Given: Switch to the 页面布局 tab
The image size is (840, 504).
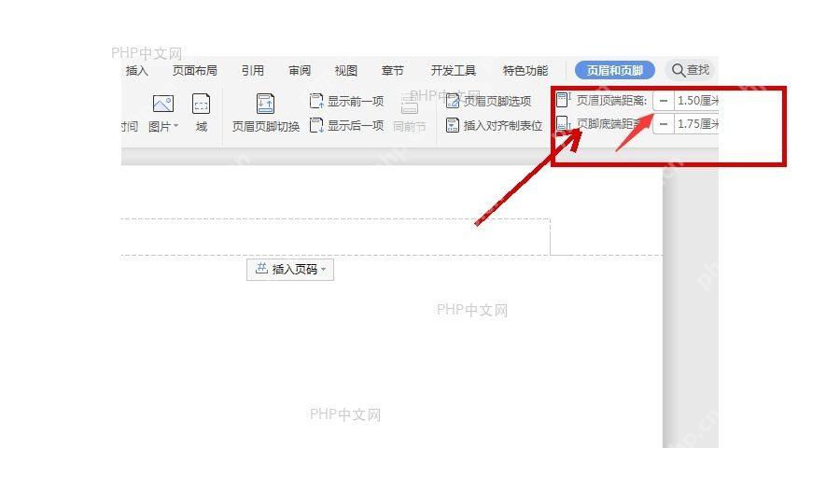Looking at the screenshot, I should click(x=194, y=71).
